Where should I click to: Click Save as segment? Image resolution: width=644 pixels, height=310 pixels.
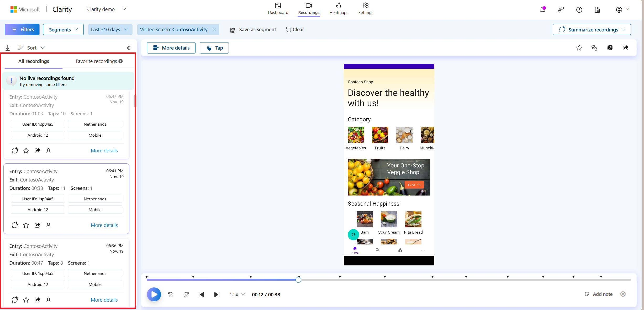click(253, 30)
